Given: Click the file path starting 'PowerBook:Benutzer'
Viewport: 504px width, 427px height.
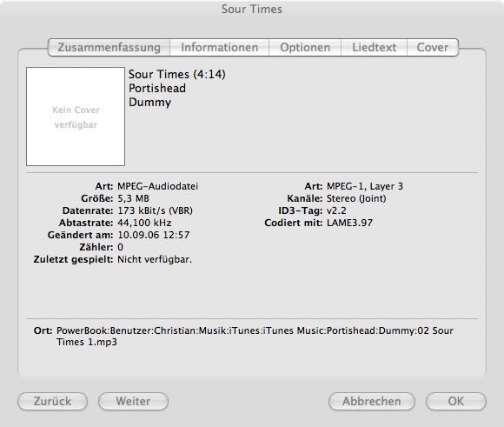Looking at the screenshot, I should pos(255,337).
